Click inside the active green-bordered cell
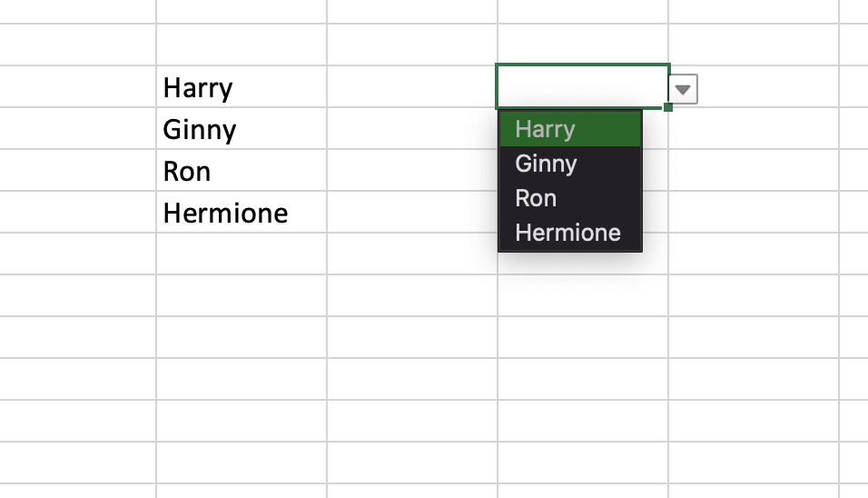Screen dimensions: 868x498 click(x=582, y=86)
